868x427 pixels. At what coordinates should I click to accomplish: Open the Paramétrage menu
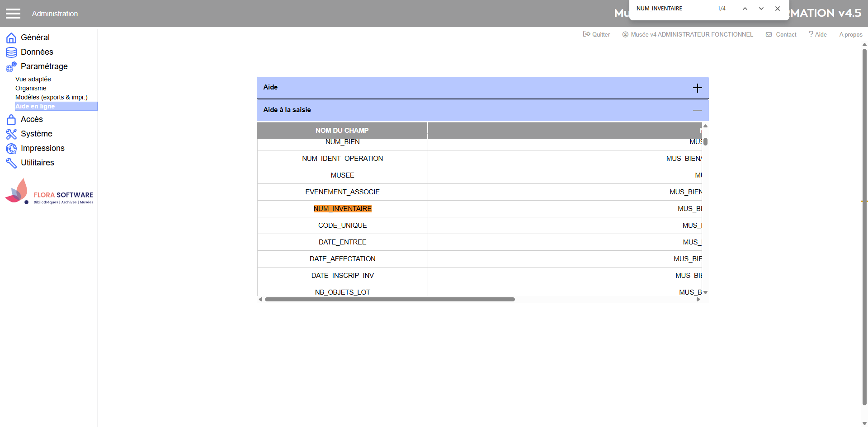point(44,66)
